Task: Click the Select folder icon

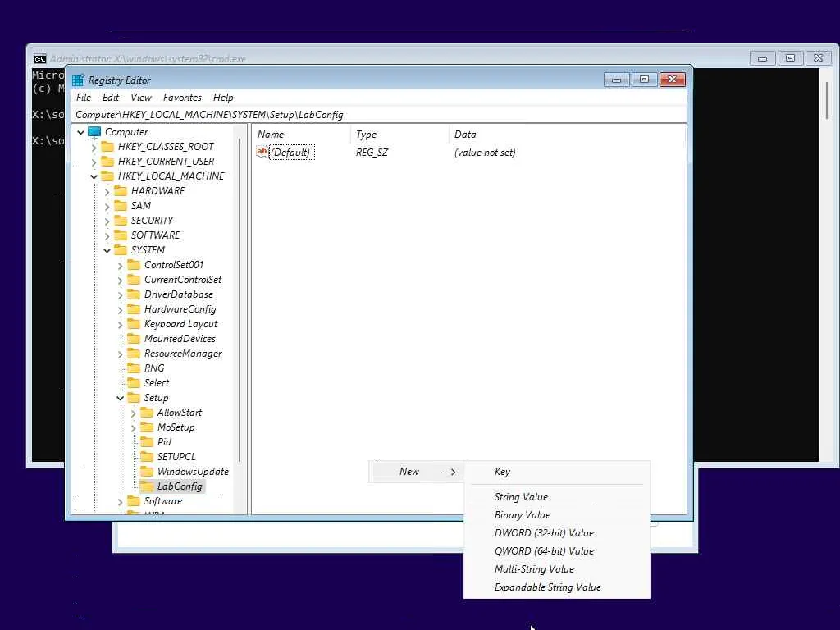Action: point(134,383)
